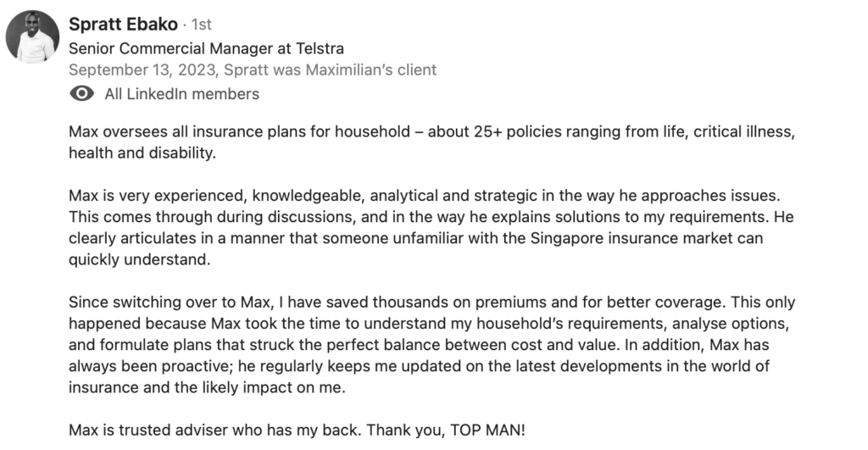The image size is (868, 450).
Task: Click the line quickly understand
Action: 140,259
